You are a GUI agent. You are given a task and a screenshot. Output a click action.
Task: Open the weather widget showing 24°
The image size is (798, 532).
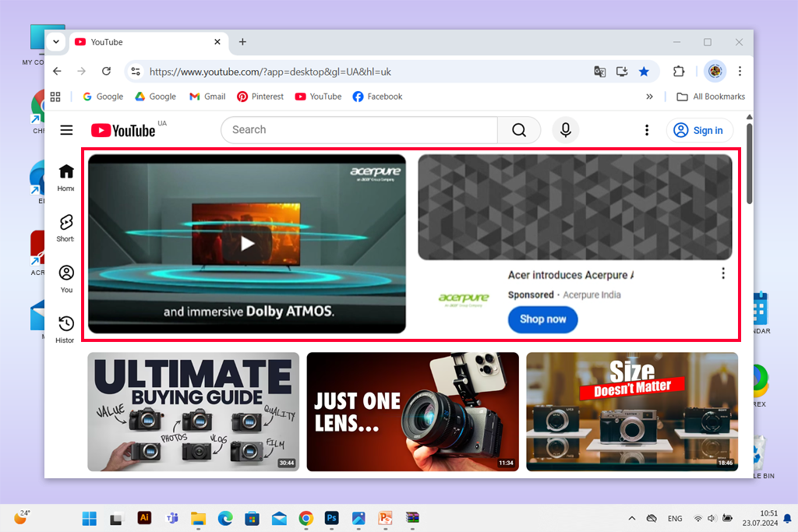click(21, 516)
